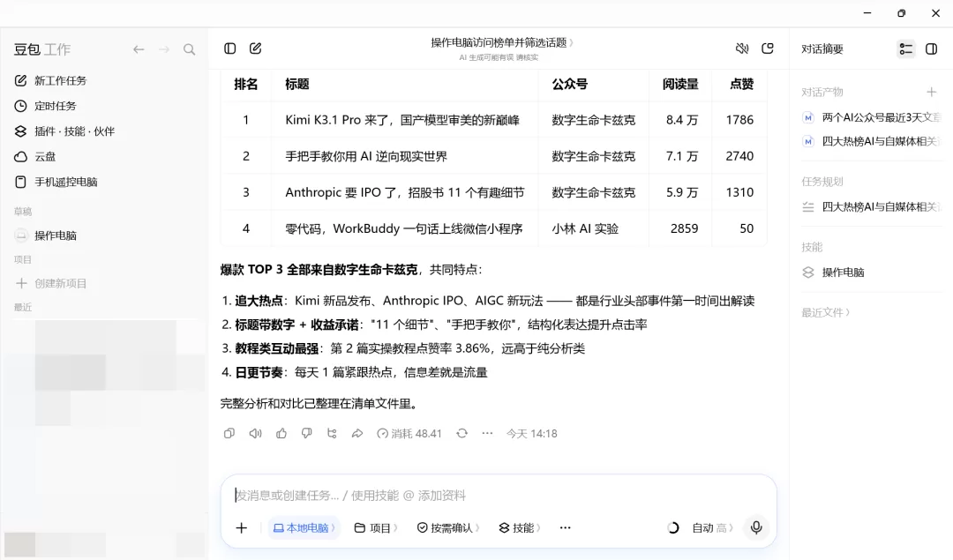Copy the reply with the copy icon
This screenshot has width=953, height=560.
229,433
